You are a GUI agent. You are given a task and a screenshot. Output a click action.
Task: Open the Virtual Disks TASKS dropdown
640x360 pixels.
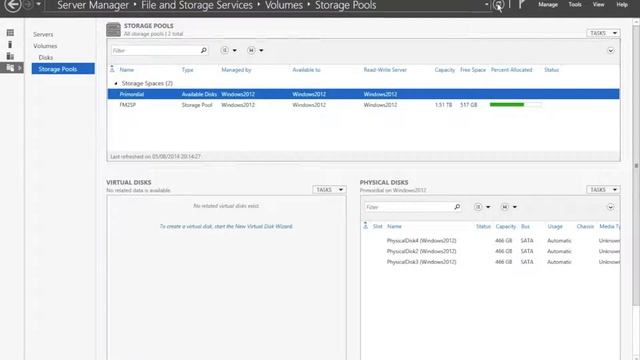[329, 190]
